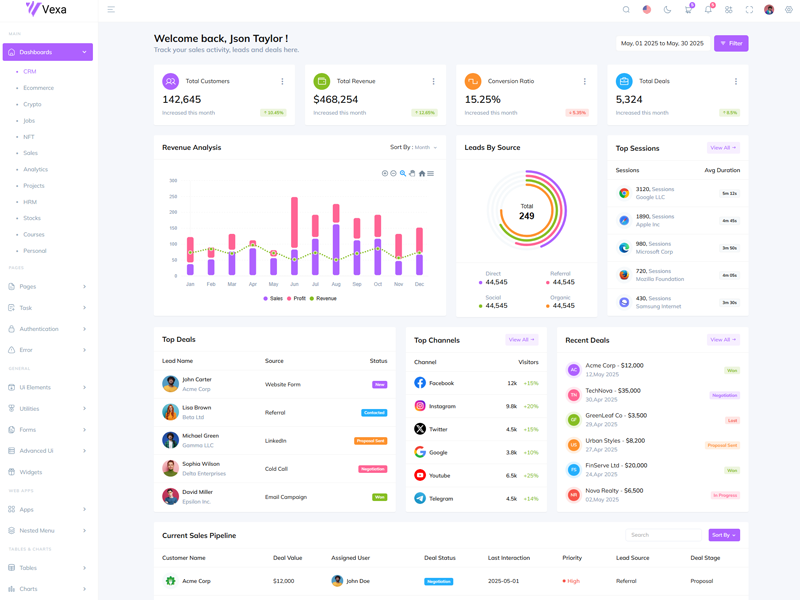Screen dimensions: 800x600
Task: Open the Total Customers card options menu
Action: tap(282, 82)
